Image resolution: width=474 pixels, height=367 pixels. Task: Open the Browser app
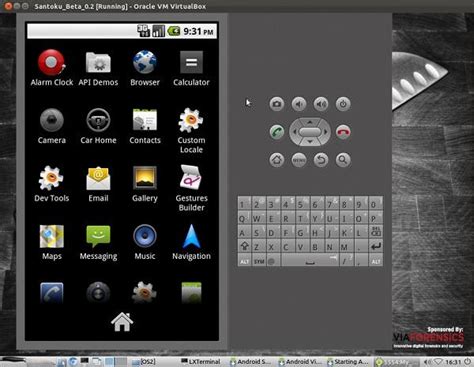coord(145,68)
